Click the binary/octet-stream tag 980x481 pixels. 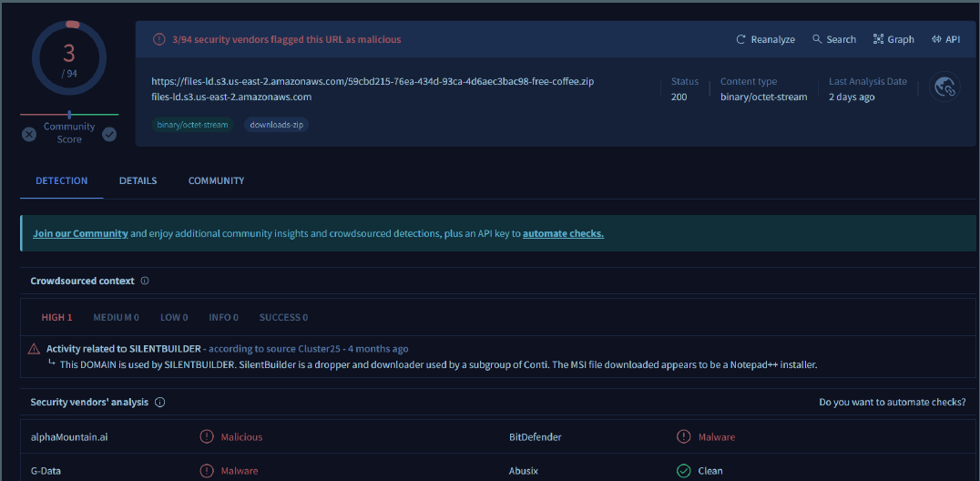pyautogui.click(x=192, y=125)
